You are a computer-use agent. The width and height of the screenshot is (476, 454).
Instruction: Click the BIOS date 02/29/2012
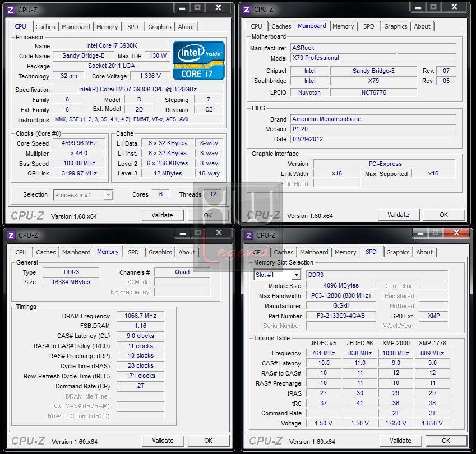tap(373, 139)
